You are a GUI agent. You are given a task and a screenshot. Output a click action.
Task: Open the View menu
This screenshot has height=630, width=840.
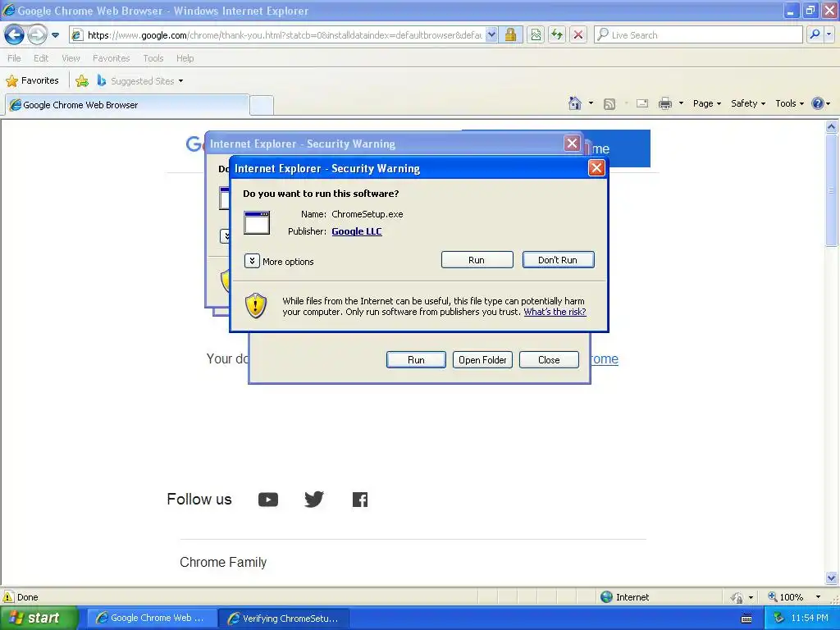(71, 58)
